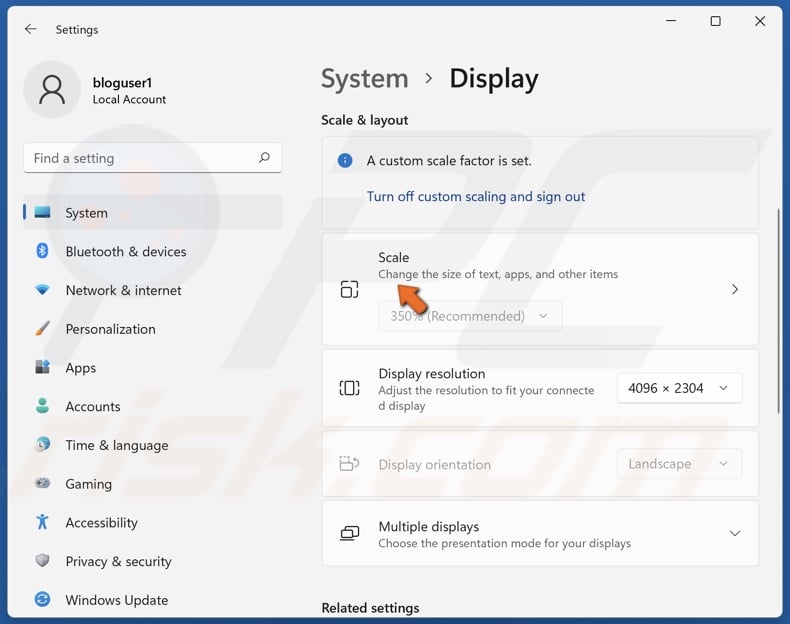The image size is (790, 624).
Task: Click the System monitor icon in sidebar
Action: click(42, 213)
